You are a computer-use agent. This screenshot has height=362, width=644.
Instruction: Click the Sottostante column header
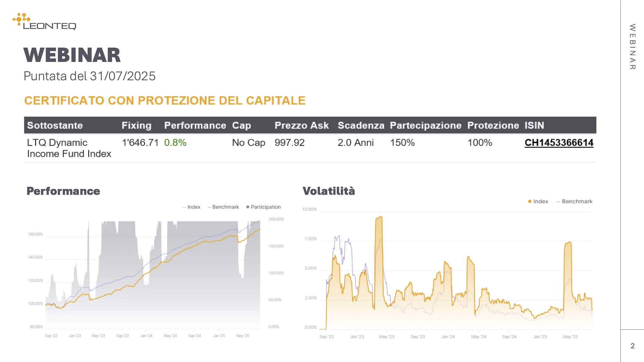tap(55, 125)
